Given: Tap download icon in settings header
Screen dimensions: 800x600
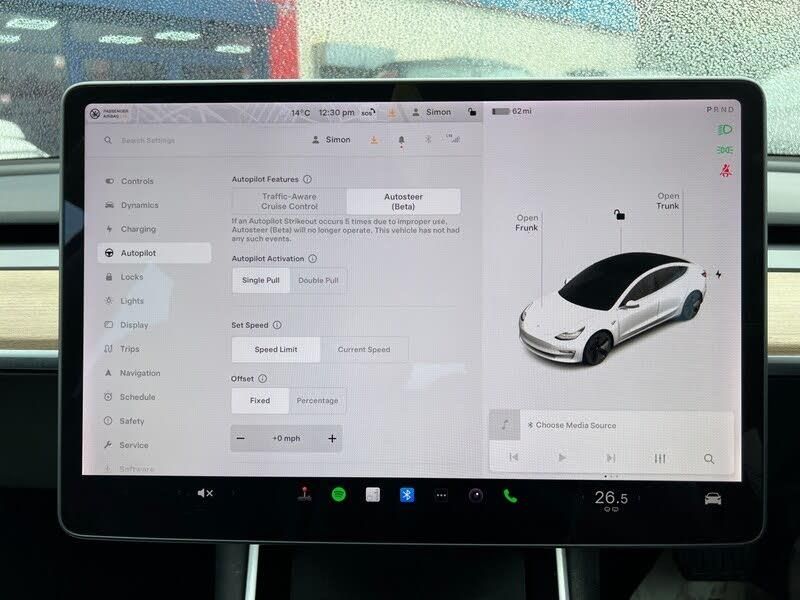Looking at the screenshot, I should tap(374, 139).
